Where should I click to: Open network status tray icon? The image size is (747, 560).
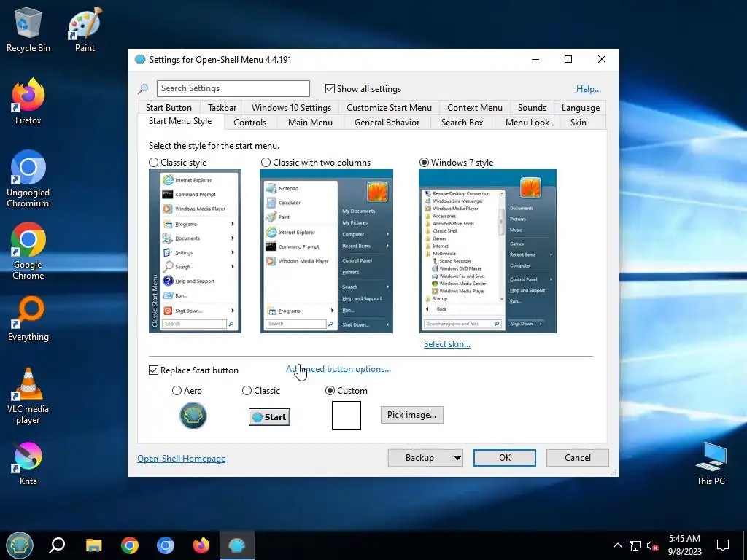pos(635,545)
